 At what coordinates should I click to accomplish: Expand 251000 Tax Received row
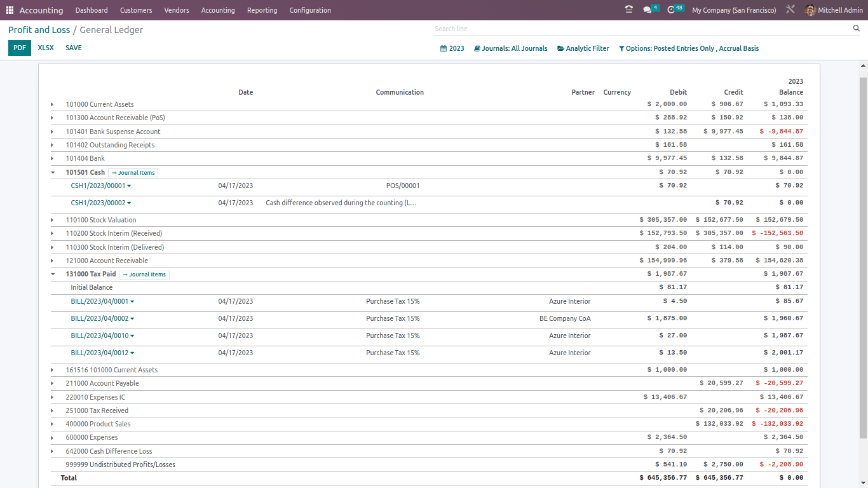52,410
